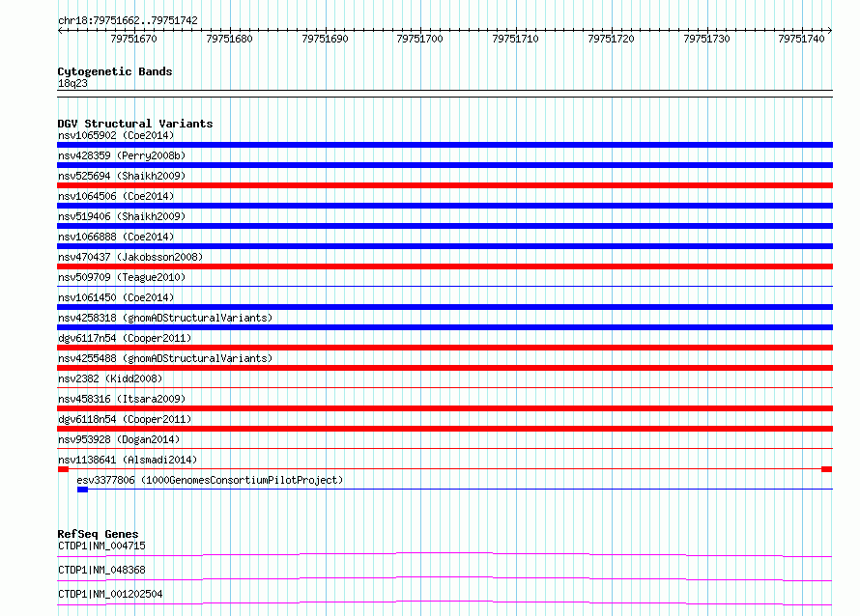The image size is (860, 616).
Task: Click the nsv953928 (Dogan2014) label
Action: (x=119, y=439)
